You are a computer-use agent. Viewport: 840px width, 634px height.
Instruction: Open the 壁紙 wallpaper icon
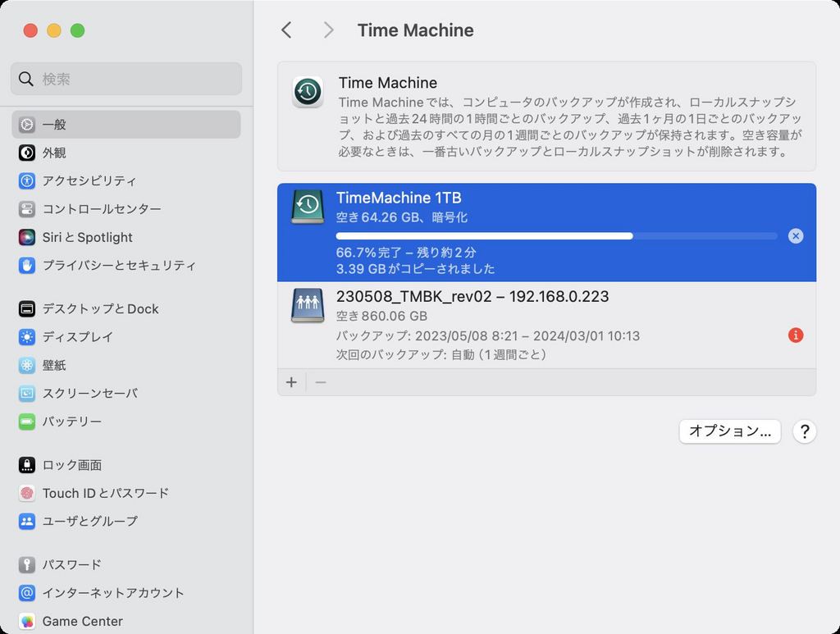coord(27,365)
